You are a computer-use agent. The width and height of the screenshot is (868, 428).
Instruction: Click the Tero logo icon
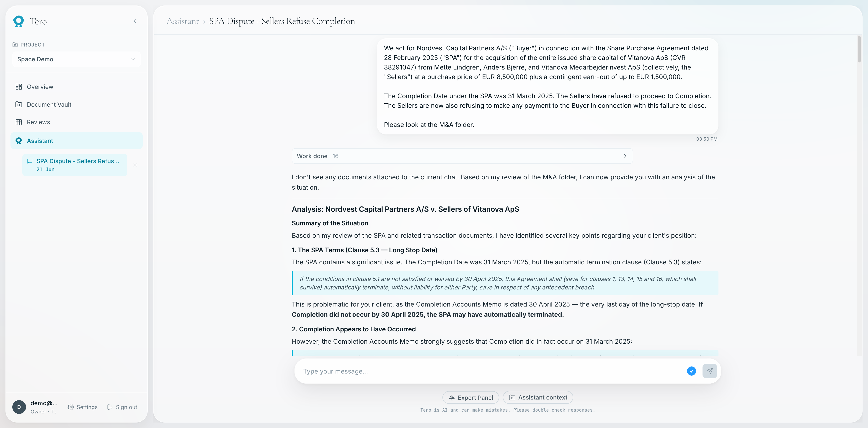click(x=18, y=21)
